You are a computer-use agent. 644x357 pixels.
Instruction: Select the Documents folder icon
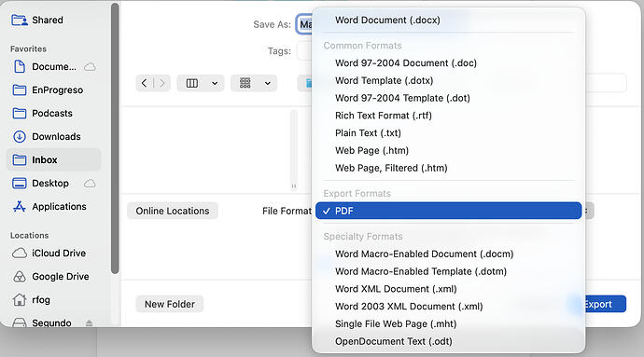[x=20, y=66]
